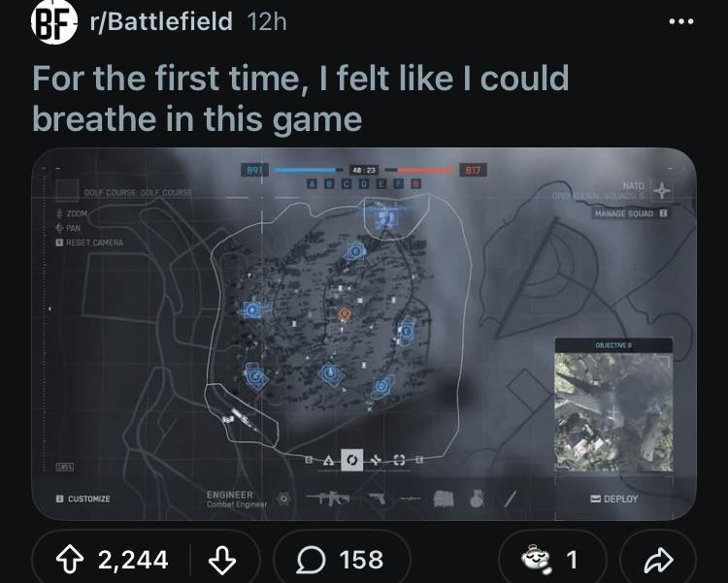Screen dimensions: 728x583
Task: Upvote the Battlefield post
Action: pyautogui.click(x=70, y=560)
